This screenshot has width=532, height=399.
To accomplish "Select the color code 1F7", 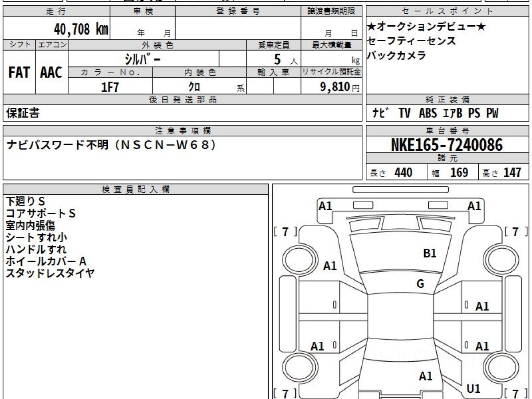I will [x=110, y=87].
